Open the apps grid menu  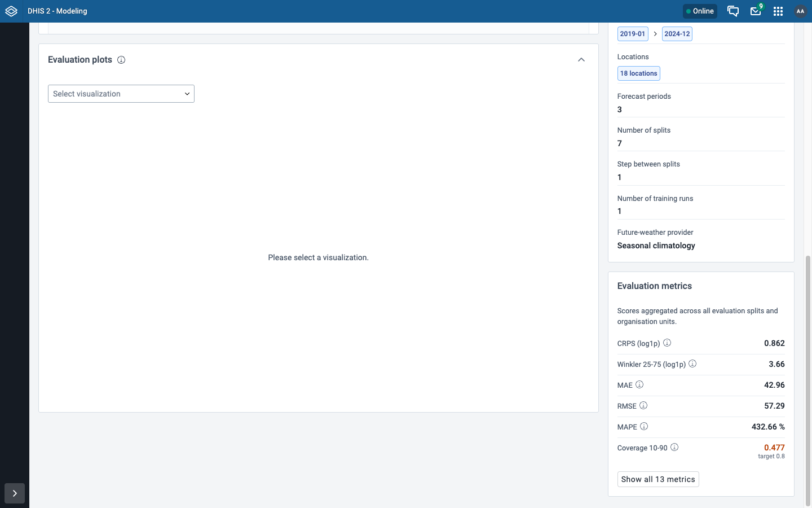(778, 11)
